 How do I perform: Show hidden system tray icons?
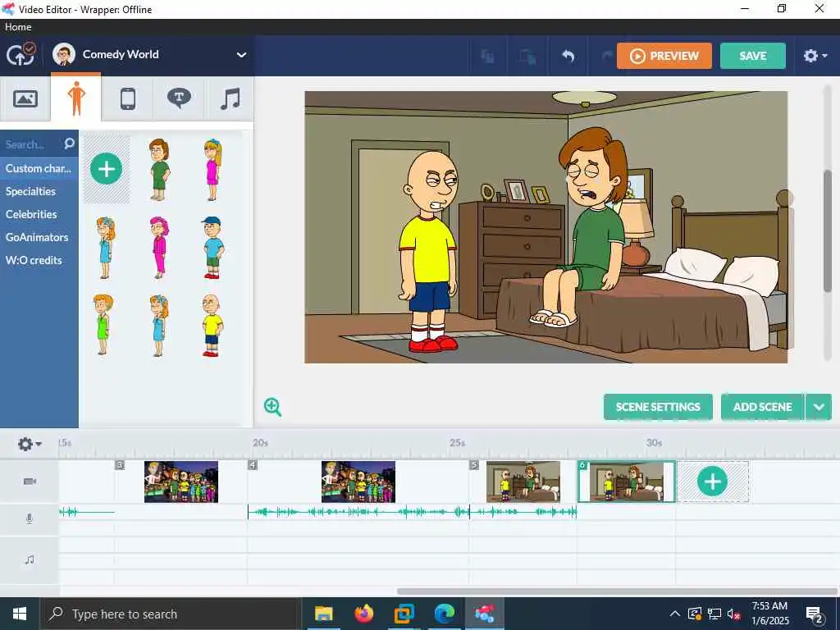(x=675, y=614)
